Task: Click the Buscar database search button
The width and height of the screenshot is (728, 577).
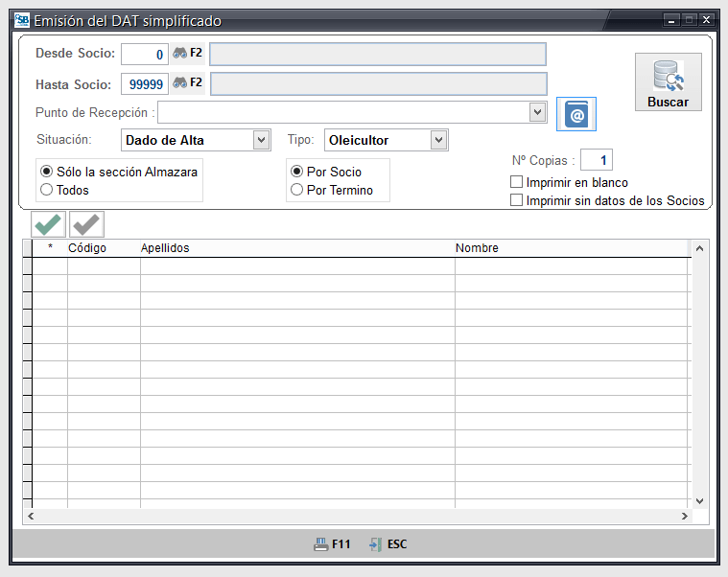Action: (668, 81)
